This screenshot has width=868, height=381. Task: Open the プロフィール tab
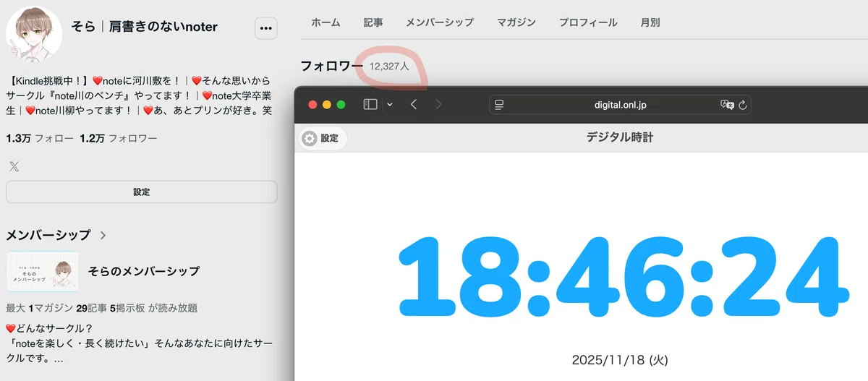[588, 22]
